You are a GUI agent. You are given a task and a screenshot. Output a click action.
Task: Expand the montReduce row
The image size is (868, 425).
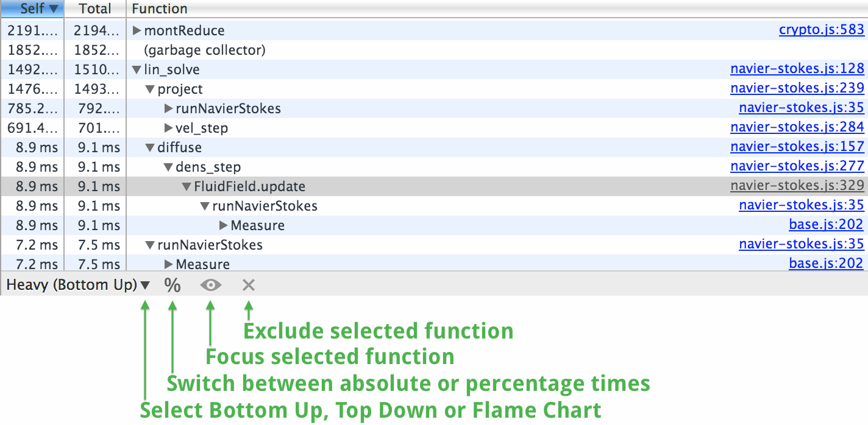click(137, 30)
